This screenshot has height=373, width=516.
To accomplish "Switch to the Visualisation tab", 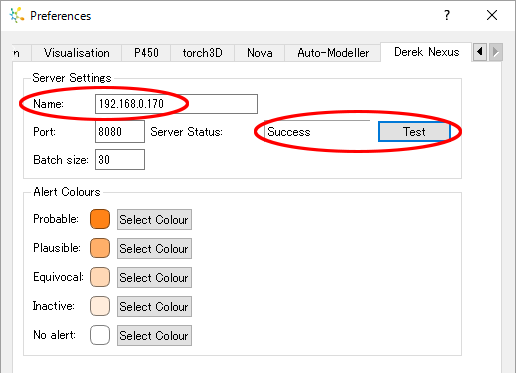I will 77,53.
